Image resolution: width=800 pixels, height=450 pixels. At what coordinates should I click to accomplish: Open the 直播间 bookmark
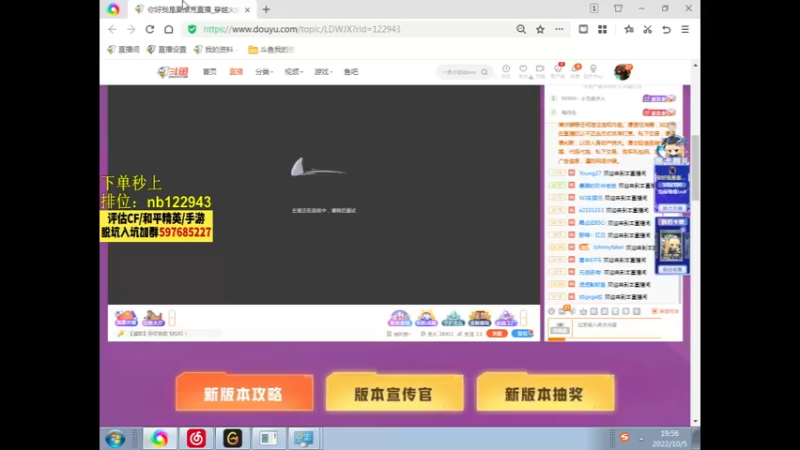point(123,49)
